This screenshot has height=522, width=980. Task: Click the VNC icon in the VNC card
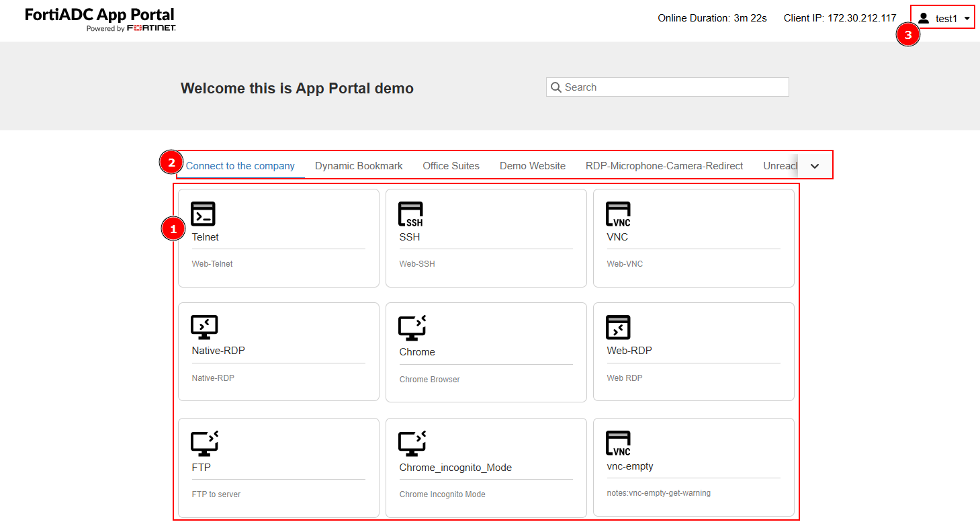[x=618, y=214]
